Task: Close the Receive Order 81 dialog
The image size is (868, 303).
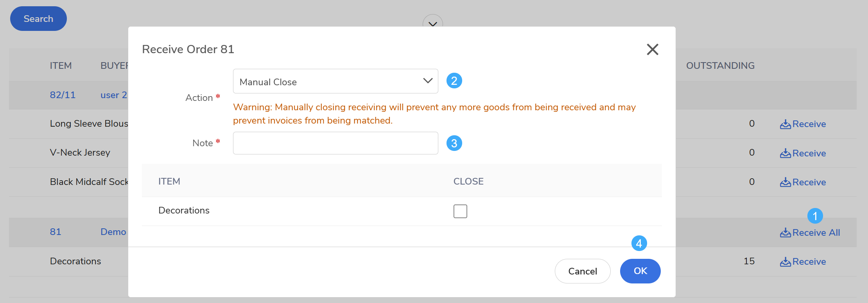Action: point(652,49)
